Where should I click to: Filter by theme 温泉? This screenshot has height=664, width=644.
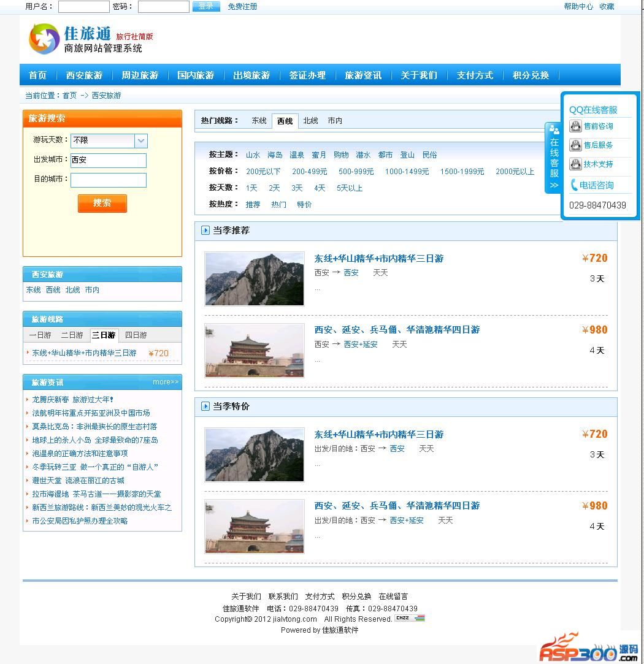pos(297,155)
